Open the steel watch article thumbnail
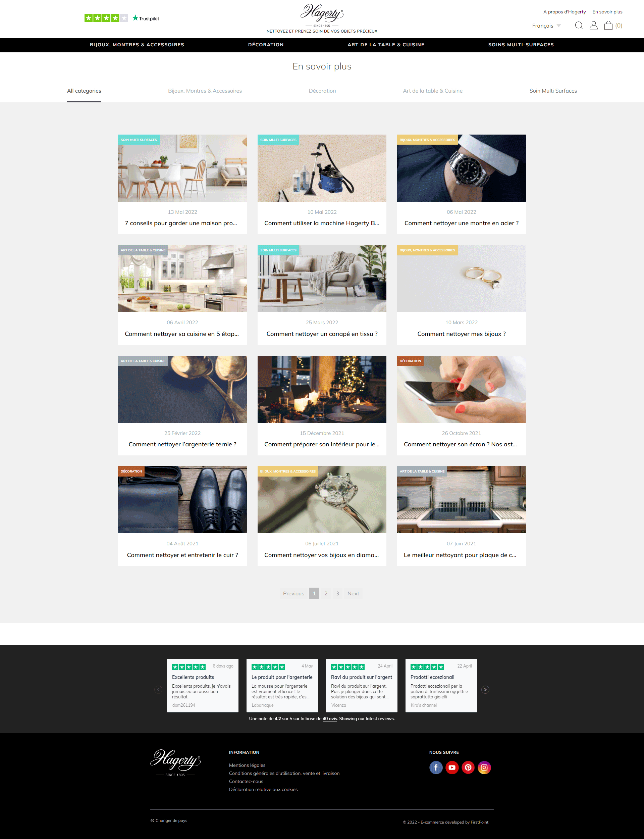This screenshot has height=839, width=644. 461,168
